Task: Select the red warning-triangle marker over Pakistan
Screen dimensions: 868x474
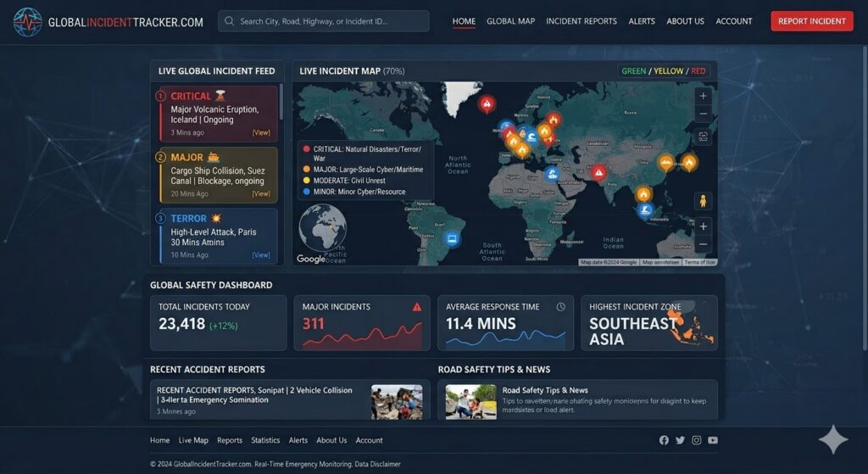Action: point(598,173)
